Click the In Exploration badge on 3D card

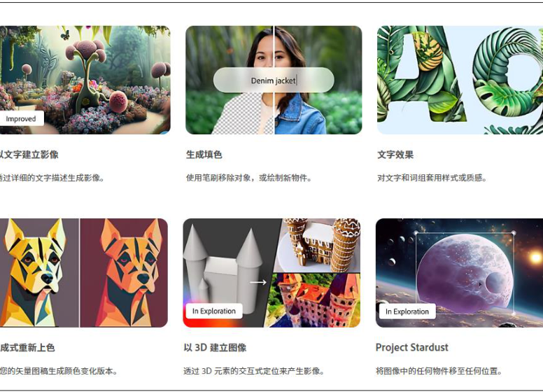click(x=214, y=311)
